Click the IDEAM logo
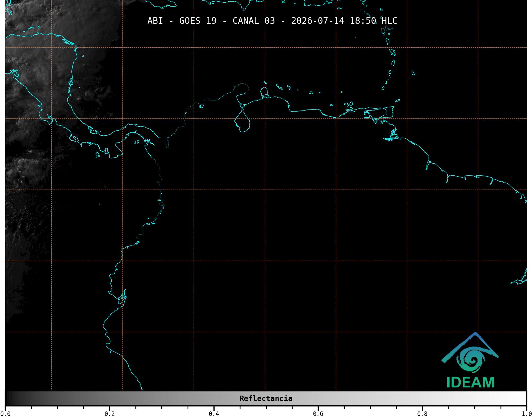Viewport: 532px width, 417px height. click(470, 360)
